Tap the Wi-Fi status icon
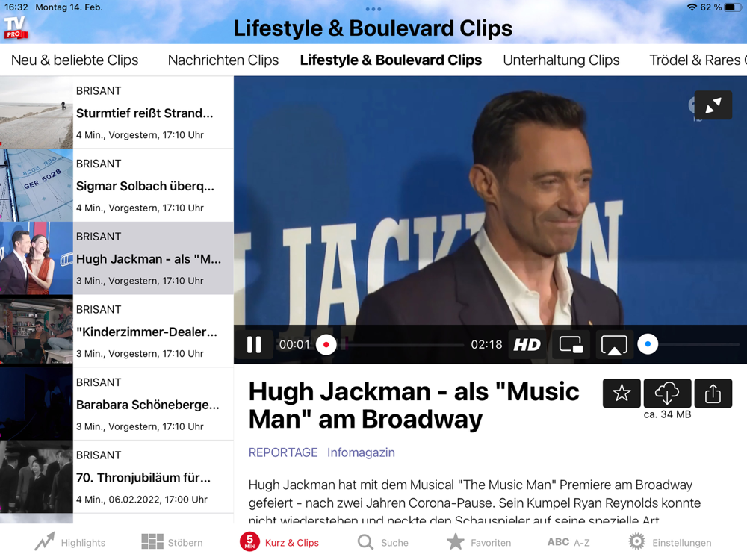The width and height of the screenshot is (747, 560). coord(692,7)
